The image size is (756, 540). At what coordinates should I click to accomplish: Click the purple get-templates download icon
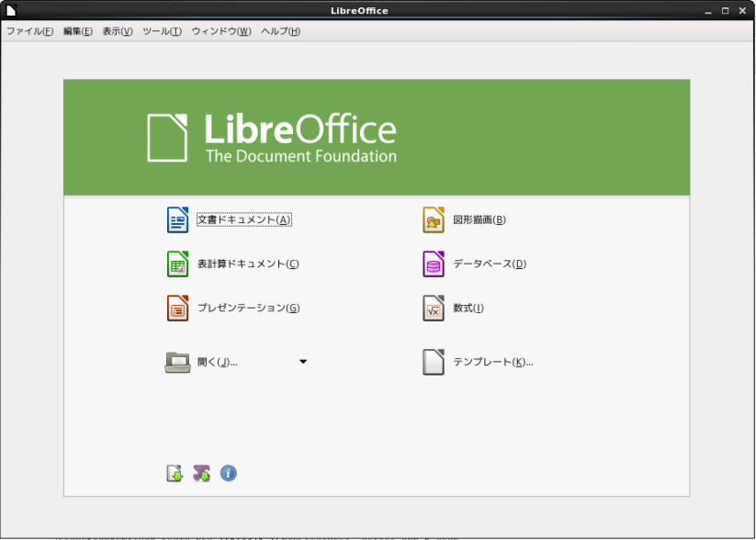[x=201, y=474]
